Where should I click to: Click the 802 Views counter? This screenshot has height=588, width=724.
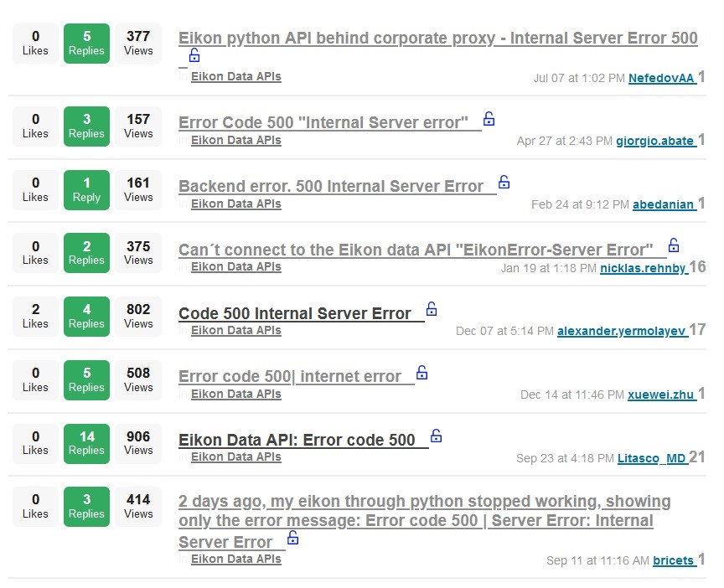138,316
